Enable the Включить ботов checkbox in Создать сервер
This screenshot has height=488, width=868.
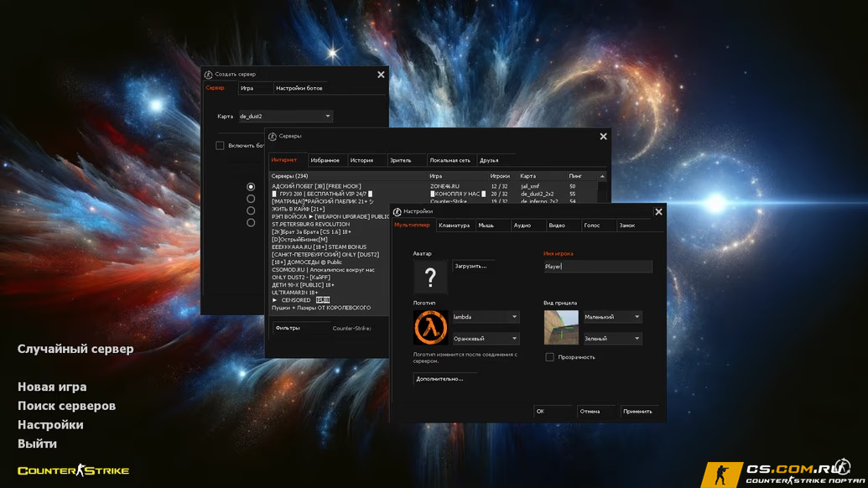pyautogui.click(x=220, y=146)
